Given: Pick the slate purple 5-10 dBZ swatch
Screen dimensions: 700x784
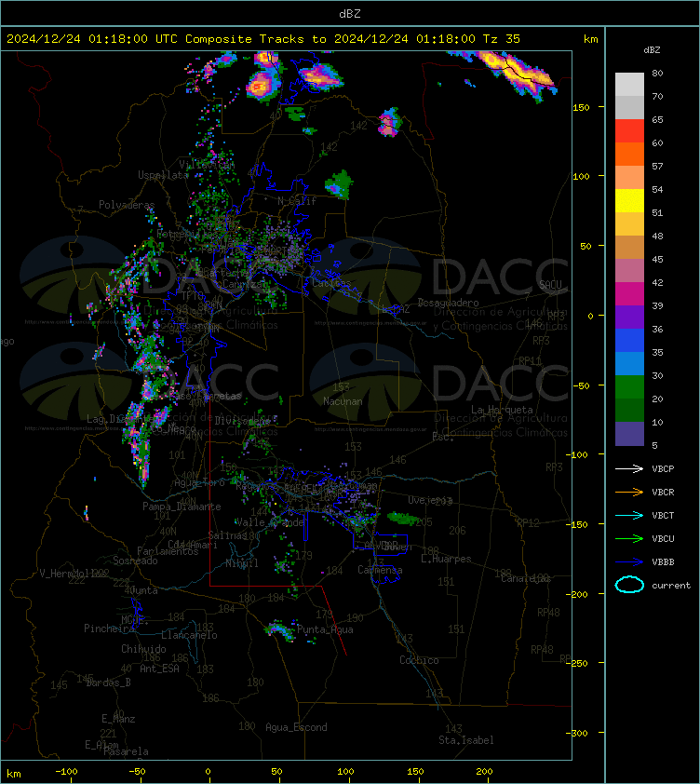Looking at the screenshot, I should click(629, 434).
